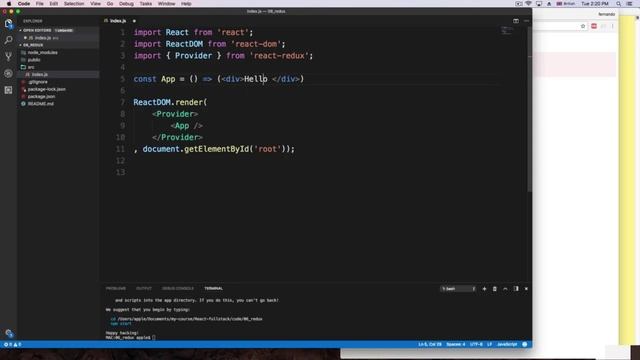Screen dimensions: 640x360
Task: Open package-lock.json in the explorer
Action: click(x=47, y=89)
